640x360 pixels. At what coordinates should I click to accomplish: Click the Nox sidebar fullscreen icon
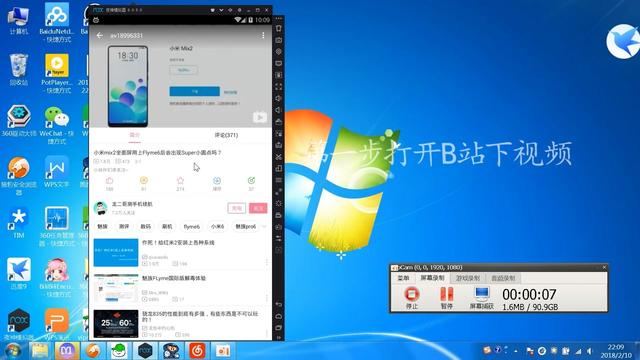tap(279, 87)
